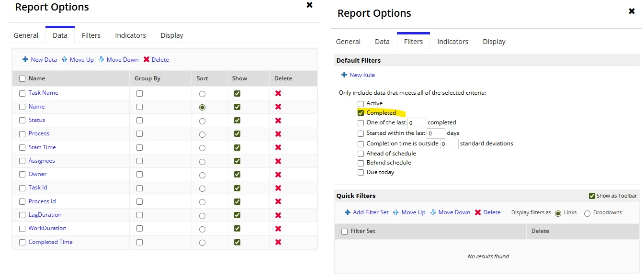Delete the Task Name row with red X
Screen dimensions: 644x276
(278, 93)
